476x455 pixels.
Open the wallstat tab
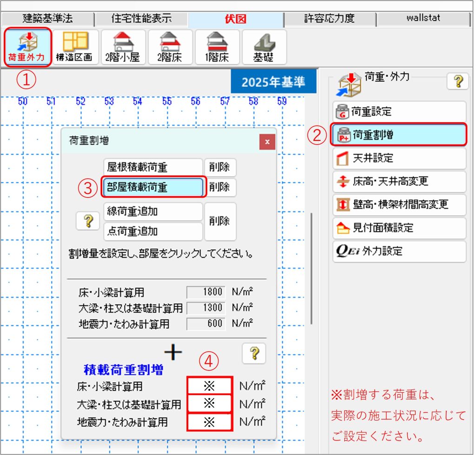[423, 19]
